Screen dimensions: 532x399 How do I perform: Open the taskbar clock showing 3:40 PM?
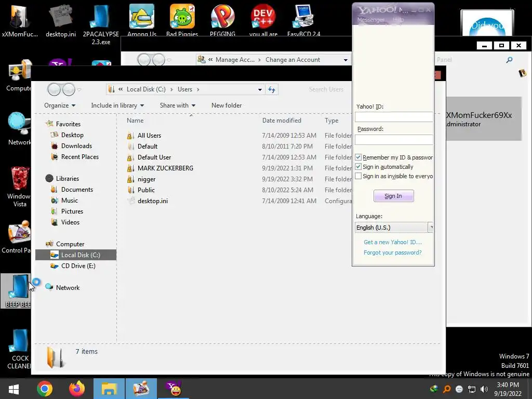tap(508, 389)
